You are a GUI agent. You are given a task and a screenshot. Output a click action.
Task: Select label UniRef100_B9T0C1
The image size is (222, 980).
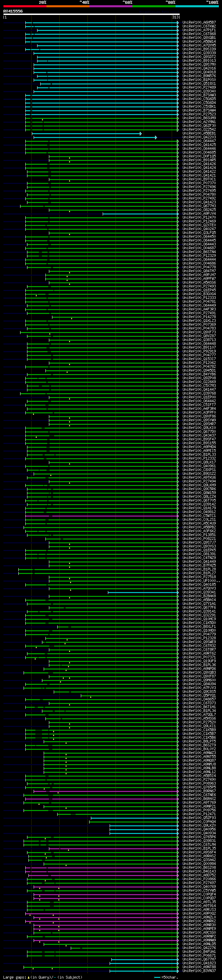[199, 179]
